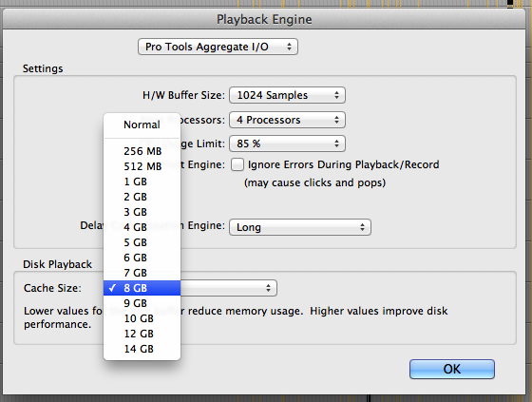The height and width of the screenshot is (402, 532).
Task: Click the OK button
Action: 452,369
